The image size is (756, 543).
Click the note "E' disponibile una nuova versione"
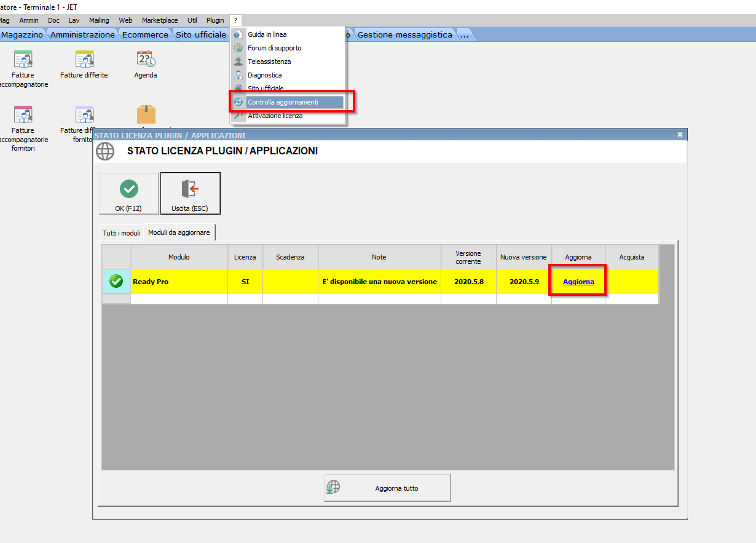tap(380, 282)
